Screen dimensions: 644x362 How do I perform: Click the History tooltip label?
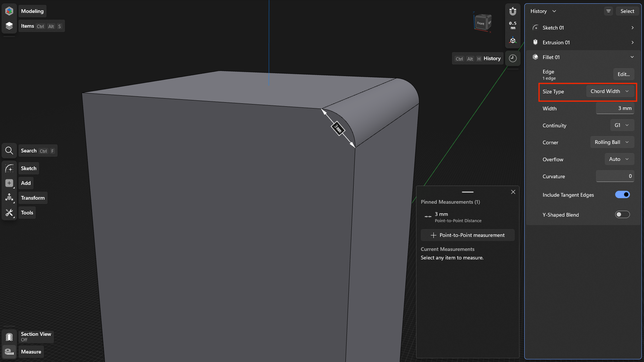477,58
